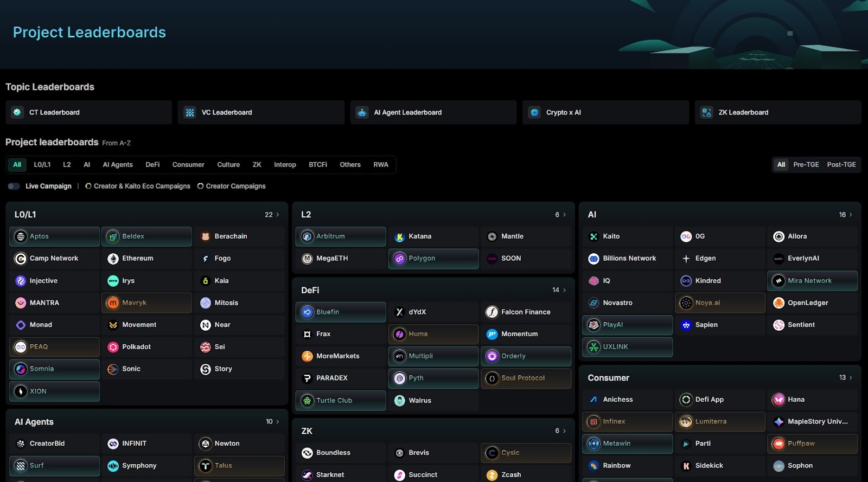Open the VC Leaderboard
The image size is (868, 482).
[260, 112]
